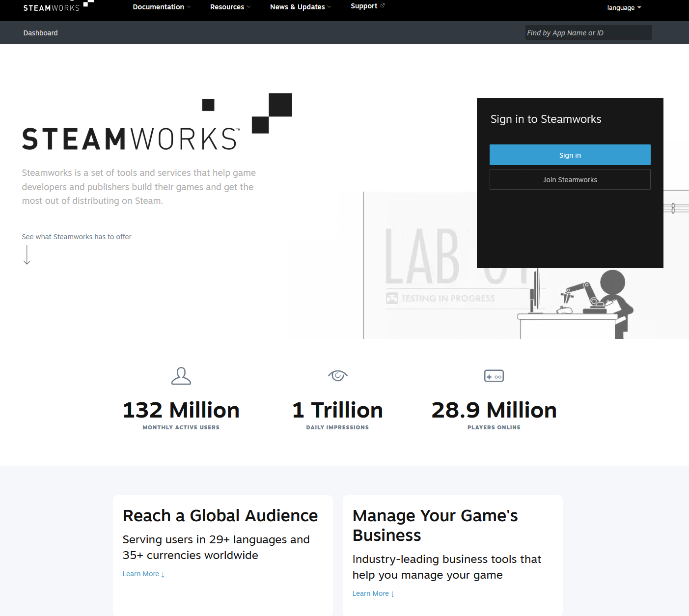Viewport: 689px width, 616px height.
Task: Go to the Dashboard tab
Action: 40,33
